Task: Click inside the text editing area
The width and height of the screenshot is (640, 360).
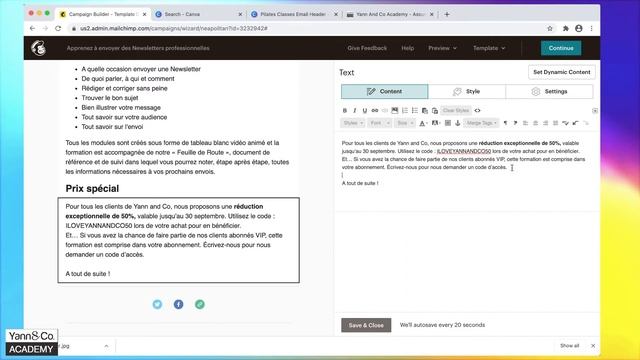Action: pyautogui.click(x=467, y=171)
